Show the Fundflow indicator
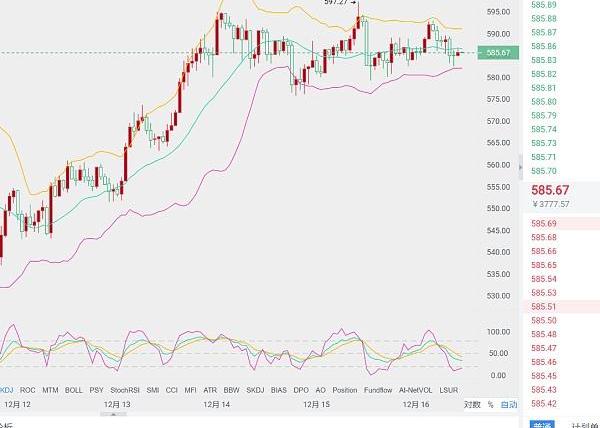 [378, 389]
